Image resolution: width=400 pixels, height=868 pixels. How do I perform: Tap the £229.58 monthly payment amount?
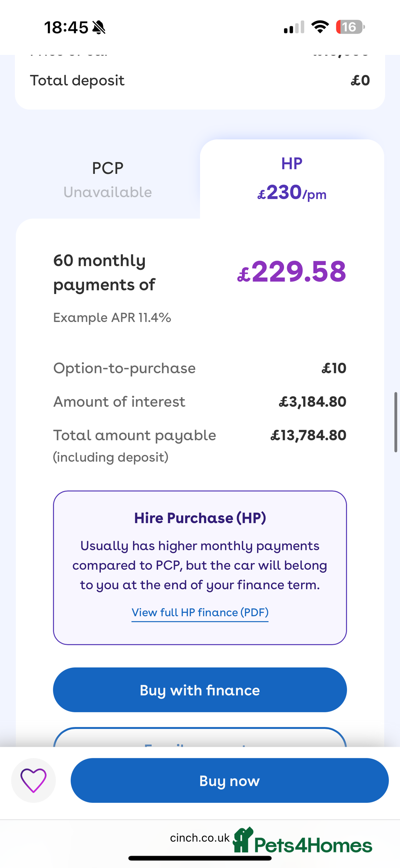[291, 271]
